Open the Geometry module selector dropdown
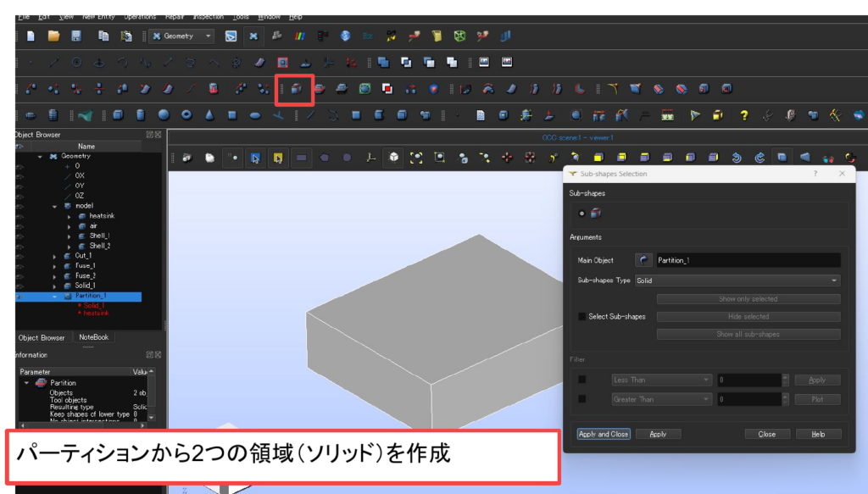 181,36
